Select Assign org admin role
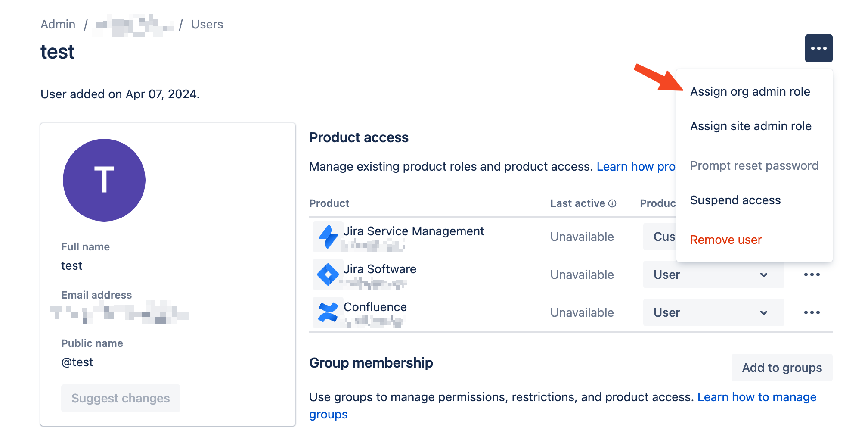 (x=750, y=92)
